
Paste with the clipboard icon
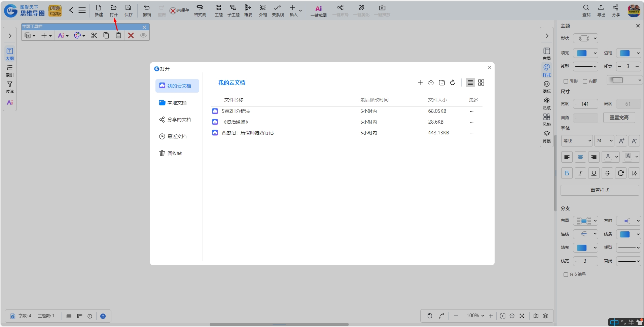click(118, 35)
